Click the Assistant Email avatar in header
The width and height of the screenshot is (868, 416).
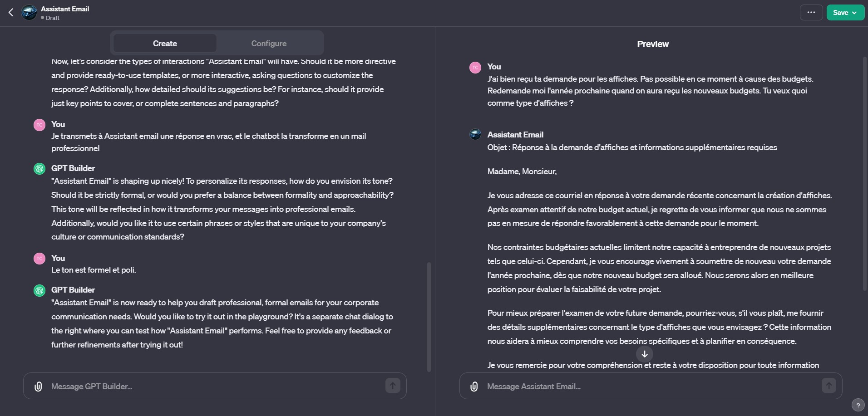coord(30,13)
